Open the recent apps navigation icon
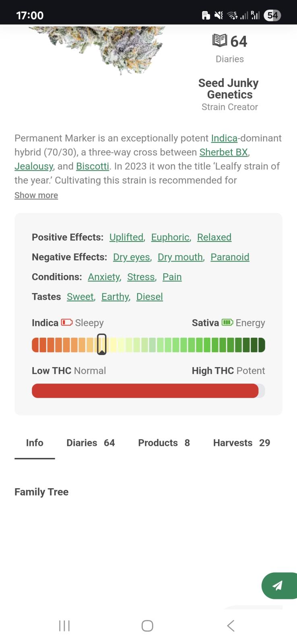Viewport: 297px width, 644px height. click(x=64, y=625)
